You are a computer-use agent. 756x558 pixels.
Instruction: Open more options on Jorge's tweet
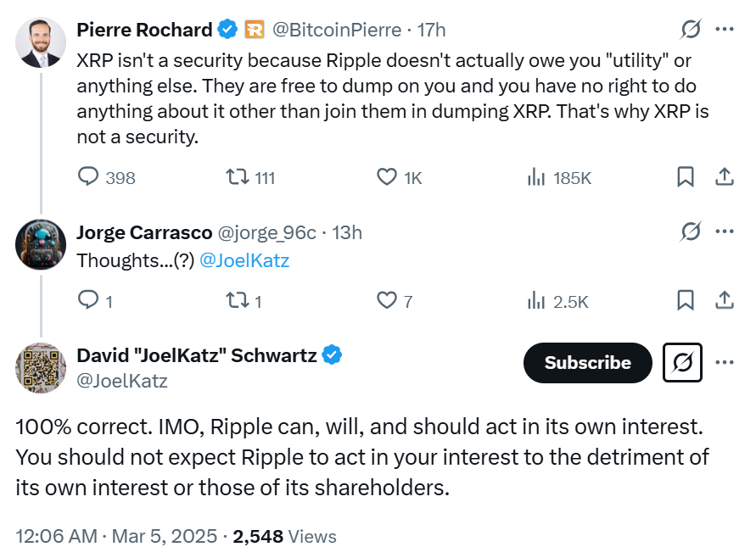point(725,231)
